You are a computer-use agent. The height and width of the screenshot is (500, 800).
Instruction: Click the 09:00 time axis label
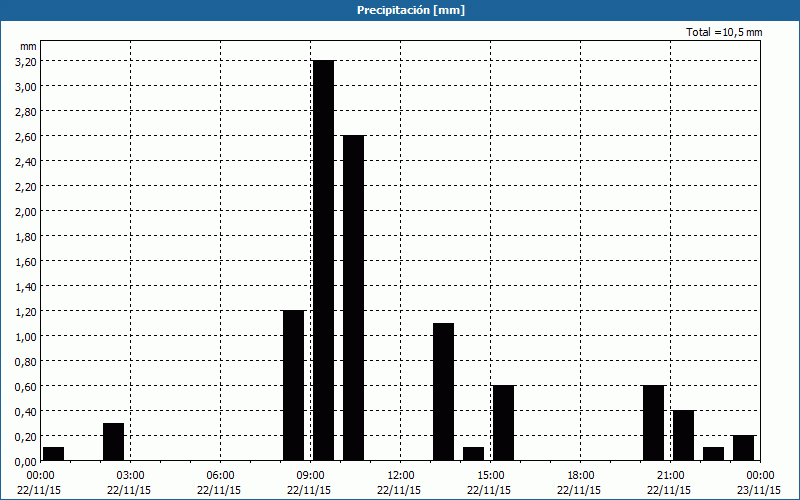click(x=311, y=476)
